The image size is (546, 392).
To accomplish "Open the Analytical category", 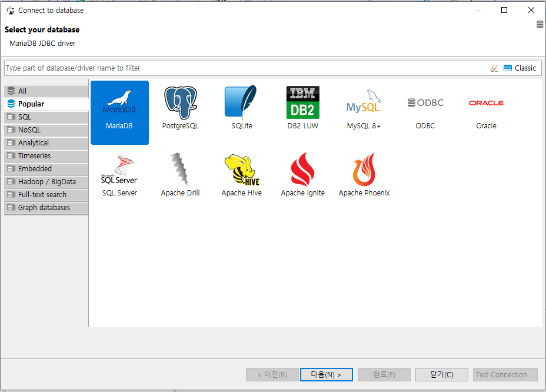I will [46, 143].
